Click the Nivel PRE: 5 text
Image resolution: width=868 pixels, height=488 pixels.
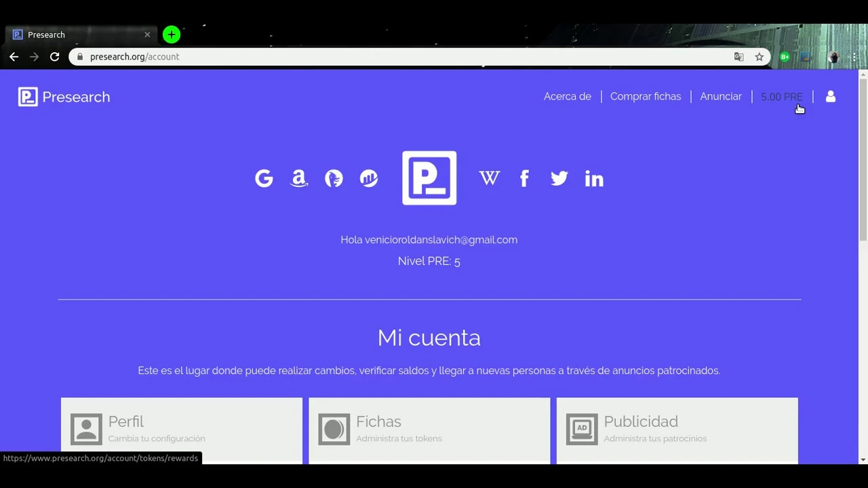pos(429,261)
